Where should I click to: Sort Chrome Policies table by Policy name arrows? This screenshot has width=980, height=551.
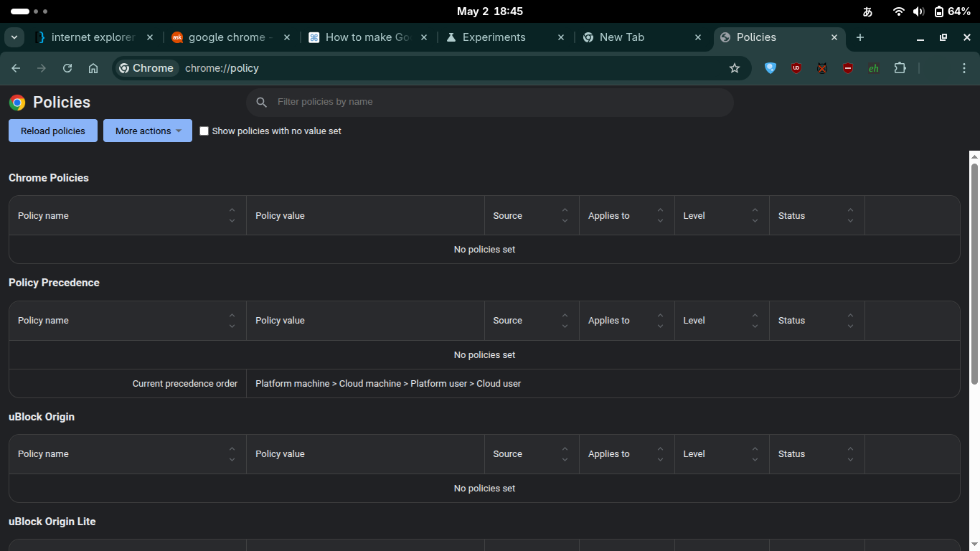(x=232, y=215)
